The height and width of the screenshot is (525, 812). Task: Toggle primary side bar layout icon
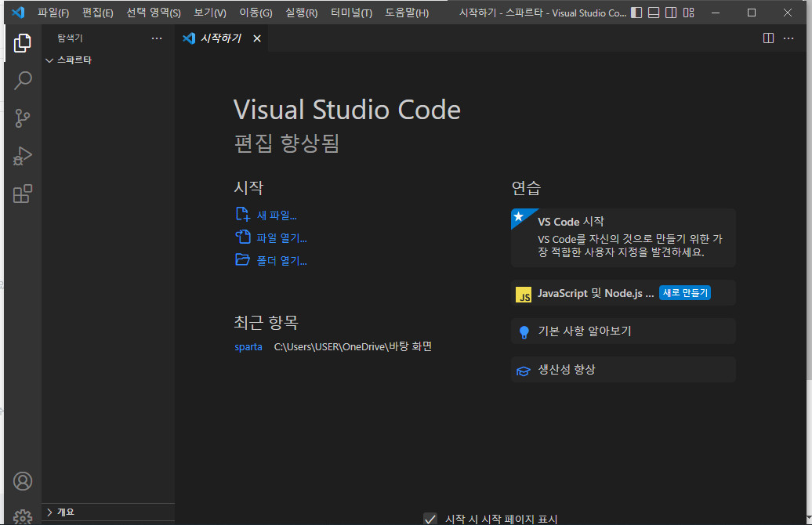coord(636,13)
